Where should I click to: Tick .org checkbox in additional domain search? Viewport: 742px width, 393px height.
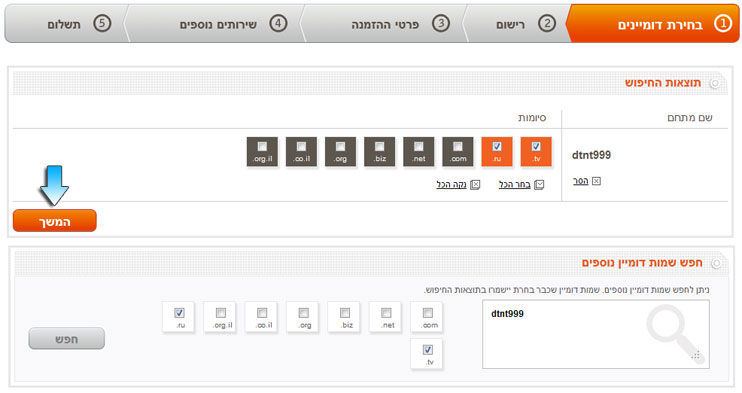tap(304, 313)
